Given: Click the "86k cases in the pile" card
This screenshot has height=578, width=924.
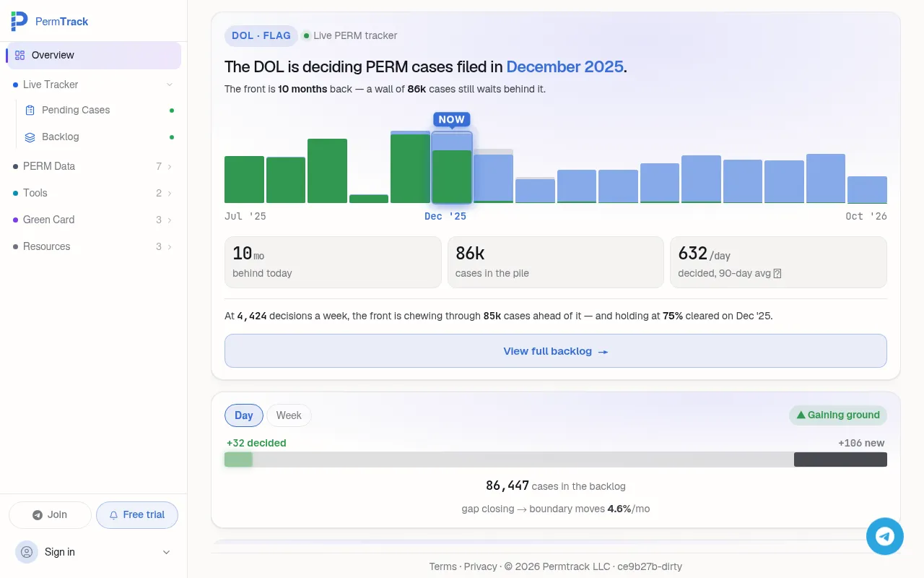Looking at the screenshot, I should click(556, 262).
